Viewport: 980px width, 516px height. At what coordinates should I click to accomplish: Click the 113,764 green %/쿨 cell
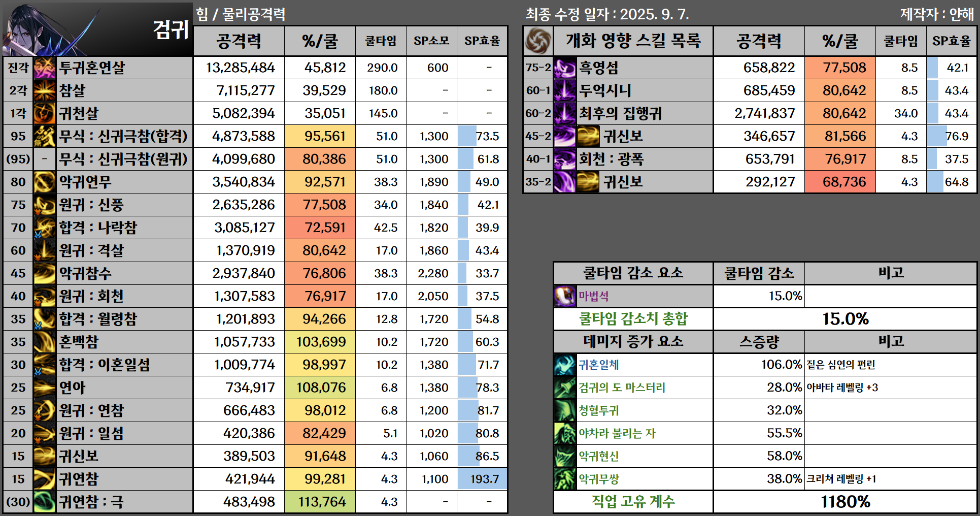click(x=320, y=502)
